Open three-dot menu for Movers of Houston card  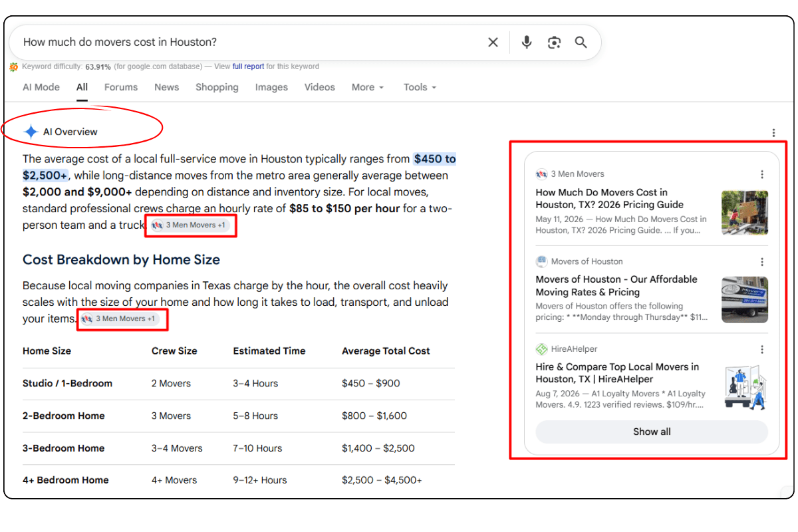[762, 262]
